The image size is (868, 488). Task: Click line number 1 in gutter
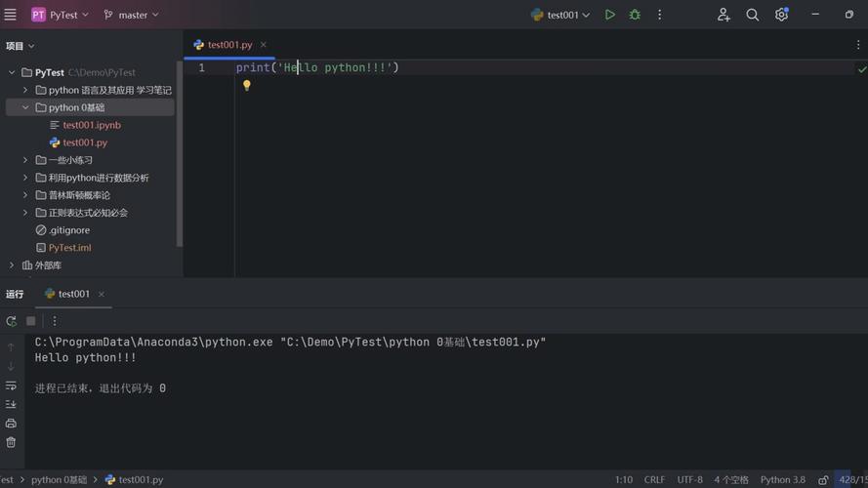pos(201,67)
